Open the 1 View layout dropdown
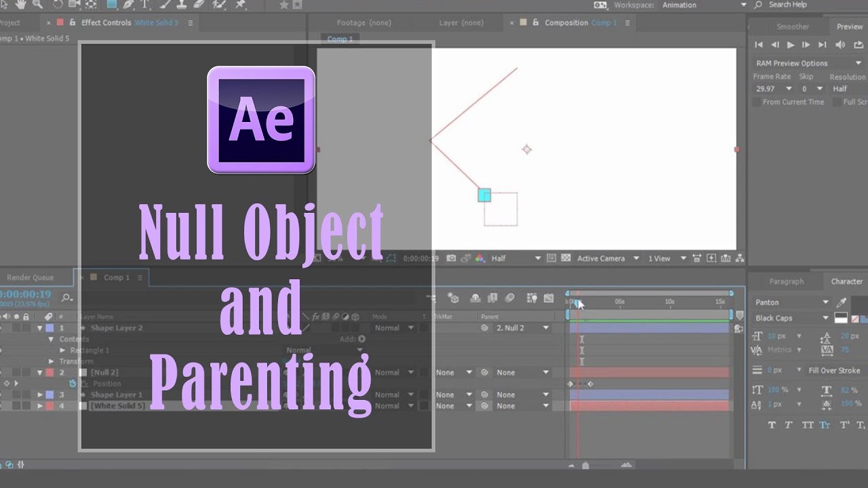 667,258
